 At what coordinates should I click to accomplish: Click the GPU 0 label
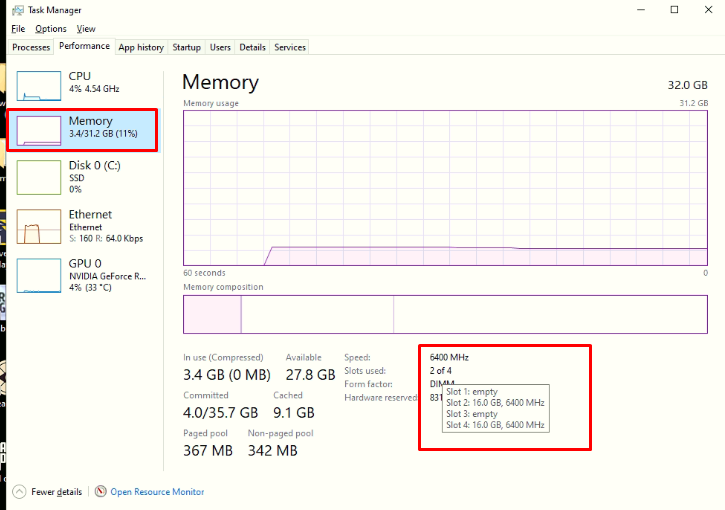(85, 263)
